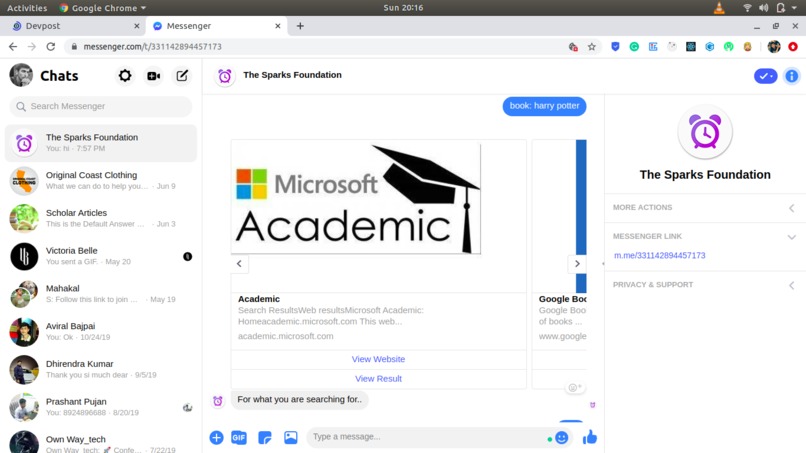Open Google Chrome app menu dropdown
Image resolution: width=806 pixels, height=453 pixels.
(x=103, y=8)
